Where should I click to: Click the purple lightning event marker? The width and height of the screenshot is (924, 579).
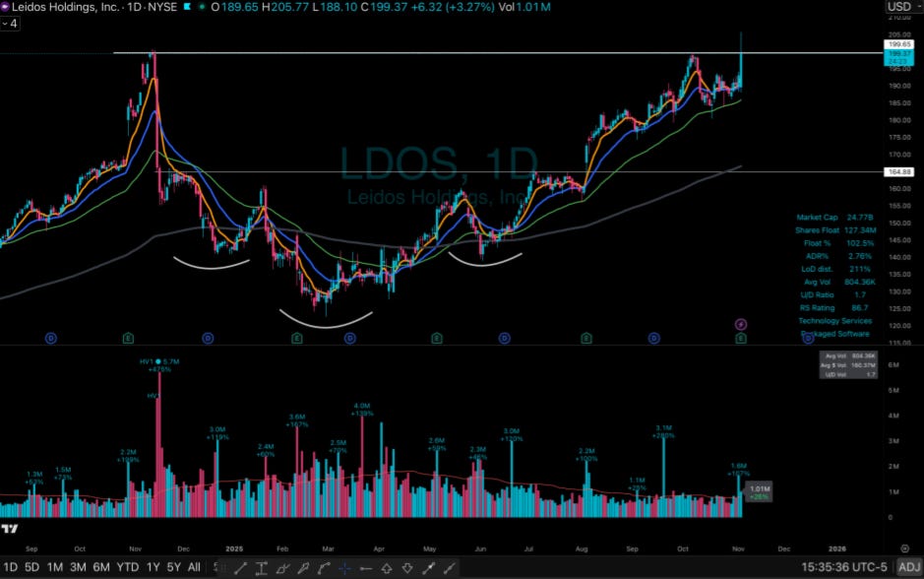[x=741, y=324]
